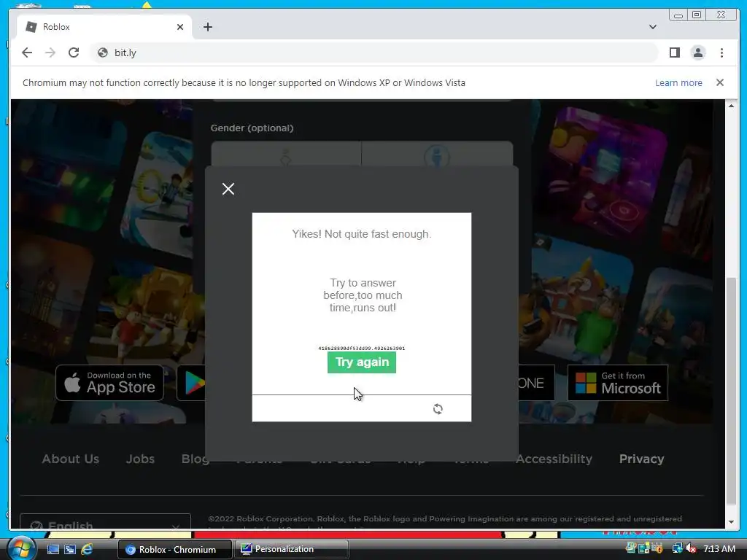This screenshot has width=747, height=560.
Task: Click the 7:13 AM system clock
Action: [x=719, y=548]
